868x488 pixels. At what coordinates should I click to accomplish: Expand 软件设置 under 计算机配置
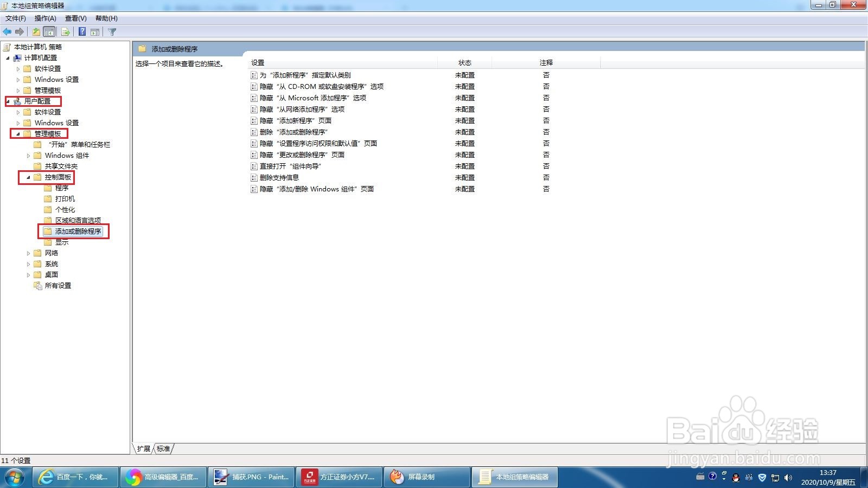pos(18,69)
